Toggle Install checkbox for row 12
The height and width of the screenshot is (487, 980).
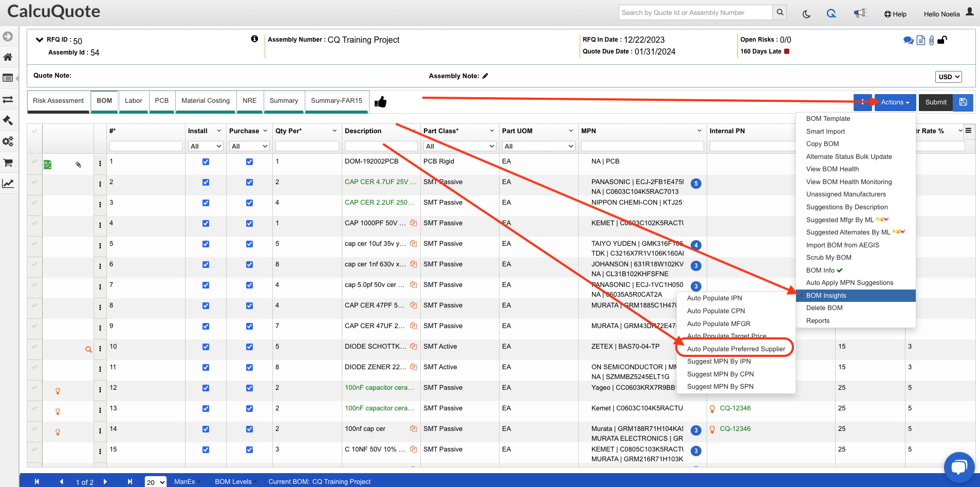tap(206, 388)
